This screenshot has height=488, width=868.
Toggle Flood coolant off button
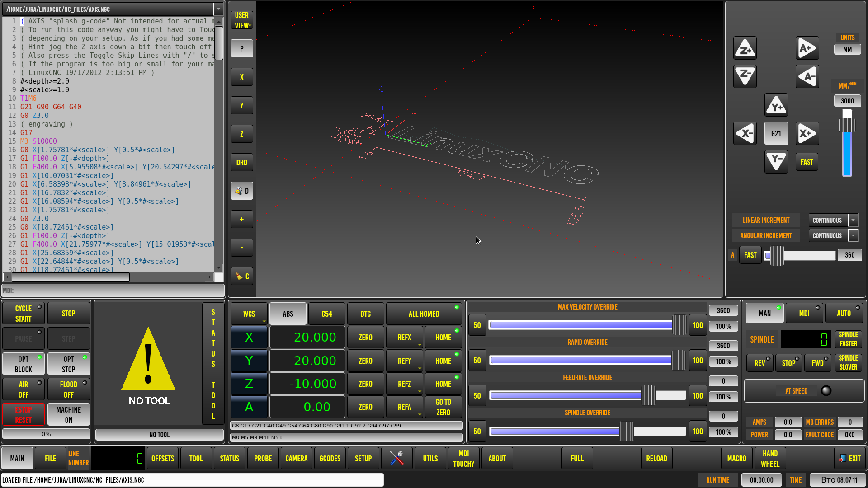[x=69, y=389]
